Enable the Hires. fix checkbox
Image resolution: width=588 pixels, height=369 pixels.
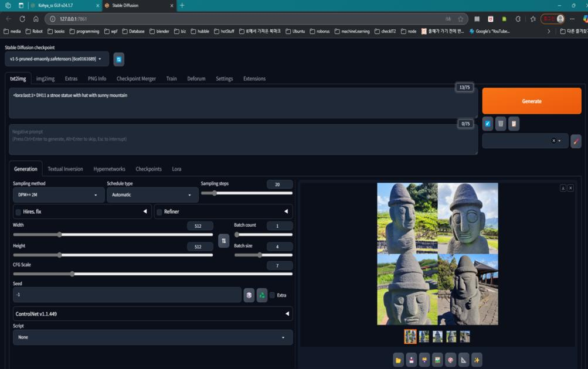(x=18, y=212)
